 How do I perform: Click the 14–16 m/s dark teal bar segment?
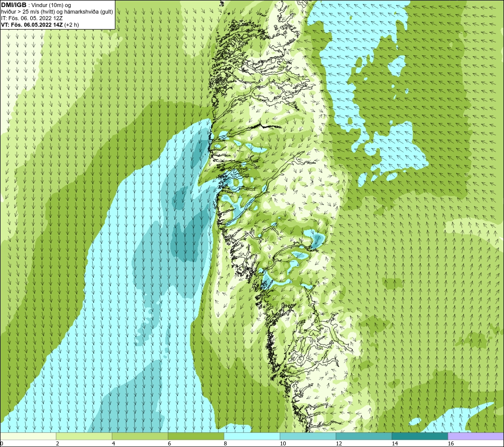(420, 436)
